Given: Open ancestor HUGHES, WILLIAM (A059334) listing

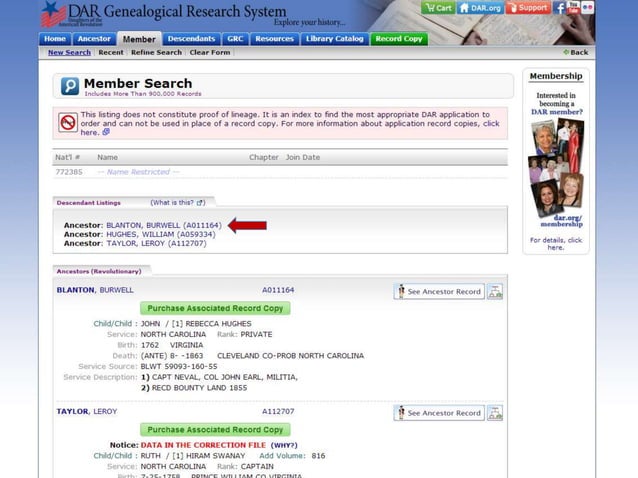Looking at the screenshot, I should pyautogui.click(x=161, y=234).
